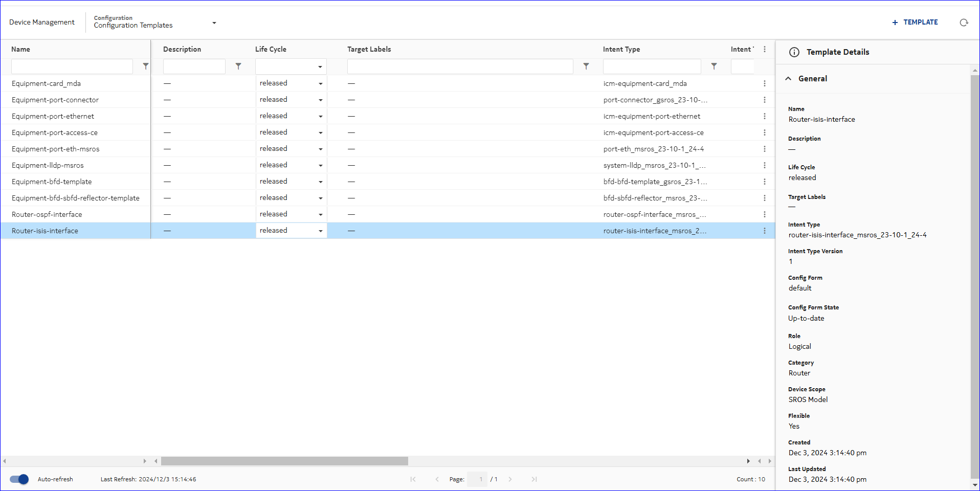Click the Target Labels filter icon
Image resolution: width=980 pixels, height=491 pixels.
click(x=586, y=66)
